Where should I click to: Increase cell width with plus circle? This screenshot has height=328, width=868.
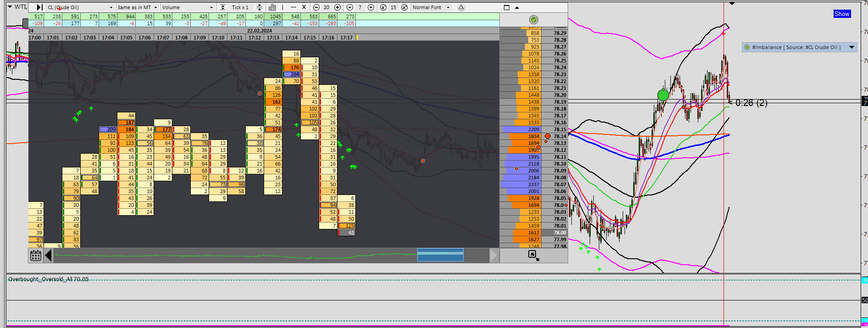(x=337, y=7)
